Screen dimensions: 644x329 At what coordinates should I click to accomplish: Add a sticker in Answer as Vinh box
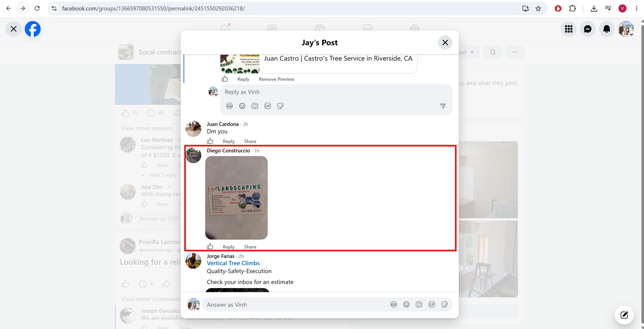pyautogui.click(x=444, y=304)
